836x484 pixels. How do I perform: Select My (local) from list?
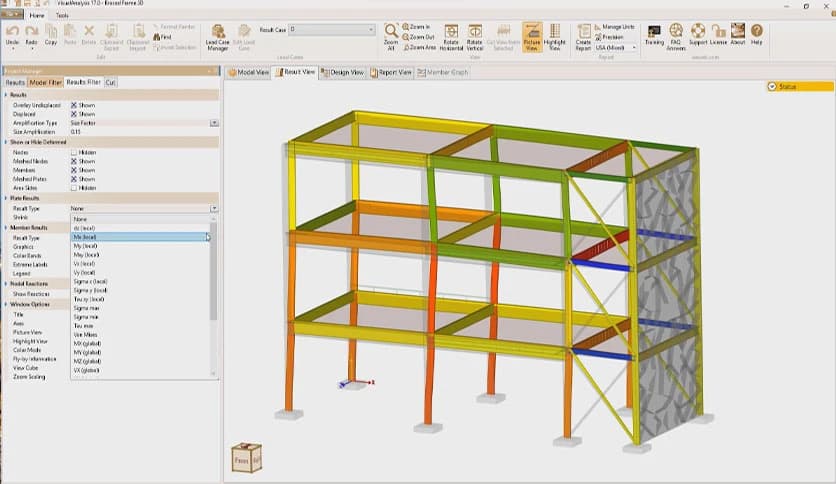click(140, 246)
